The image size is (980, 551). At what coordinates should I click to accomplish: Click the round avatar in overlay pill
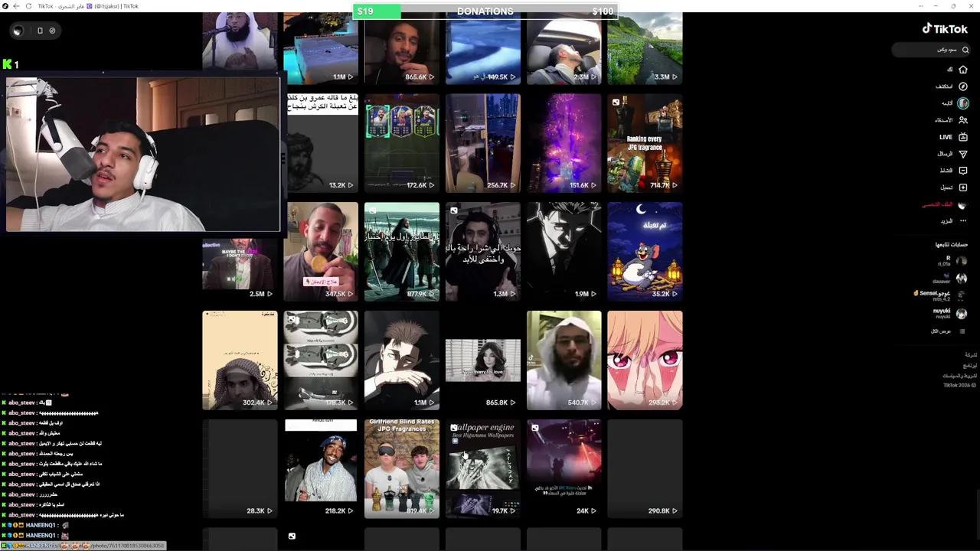click(18, 31)
